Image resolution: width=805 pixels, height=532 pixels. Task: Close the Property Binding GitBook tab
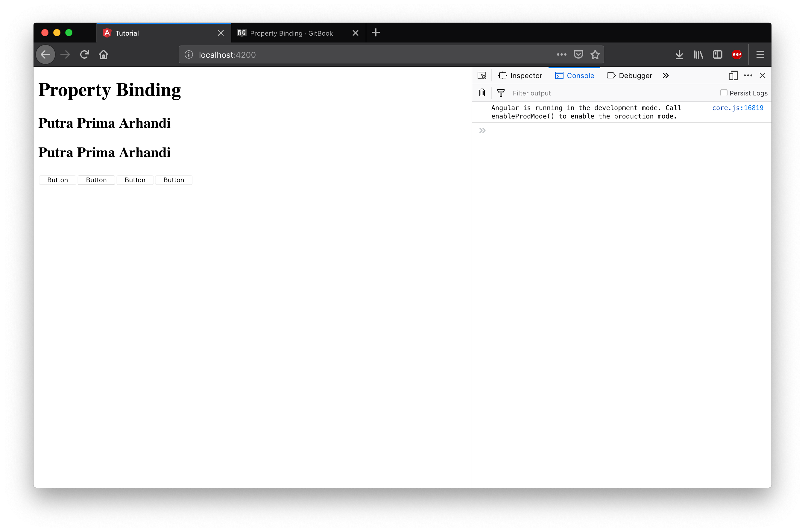coord(356,33)
